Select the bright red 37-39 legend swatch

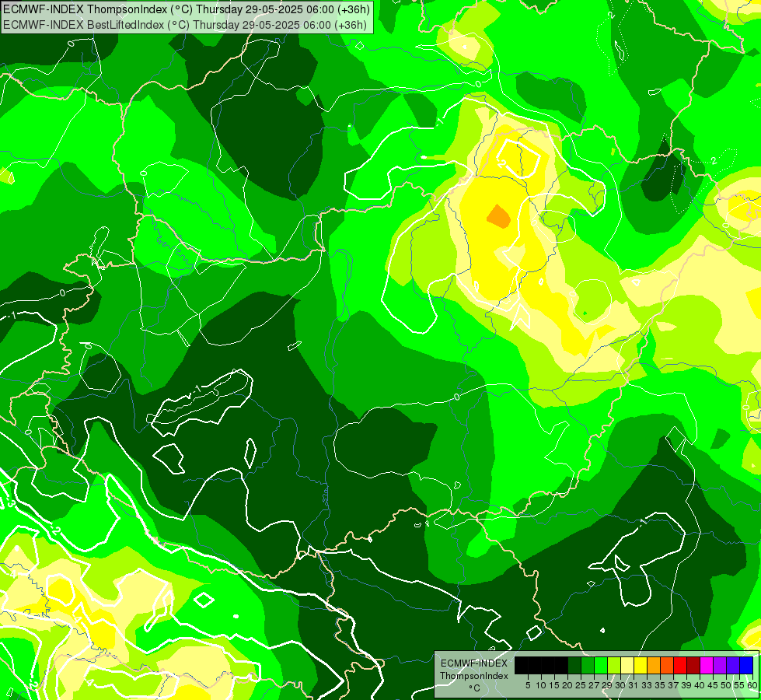[680, 665]
